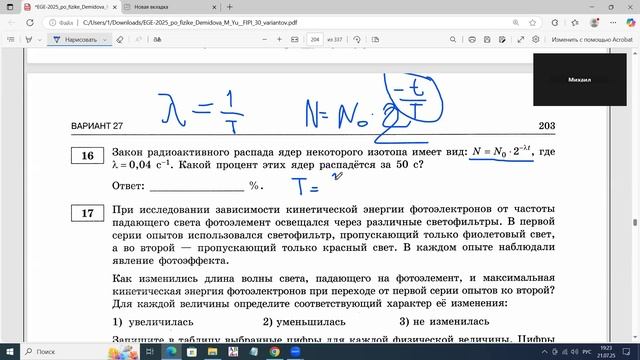The image size is (640, 360).
Task: Toggle the PDF table of contents panel
Action: pos(11,40)
